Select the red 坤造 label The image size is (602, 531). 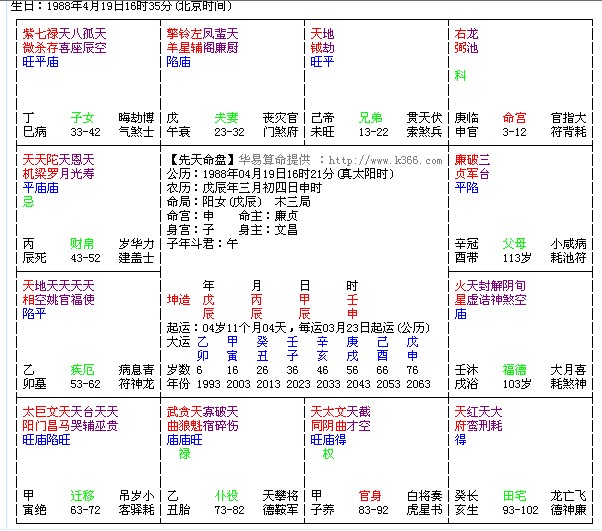[x=179, y=300]
